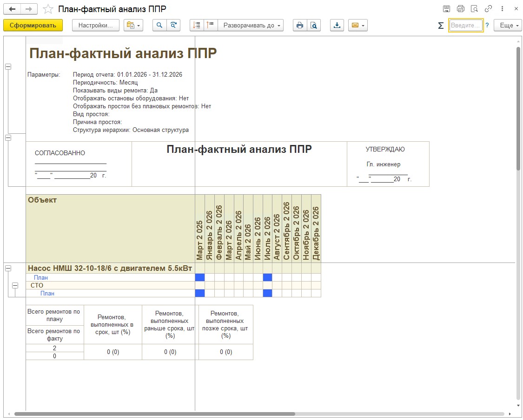Select the Всего ремонтов по плану cell
523x420 pixels.
(x=55, y=315)
